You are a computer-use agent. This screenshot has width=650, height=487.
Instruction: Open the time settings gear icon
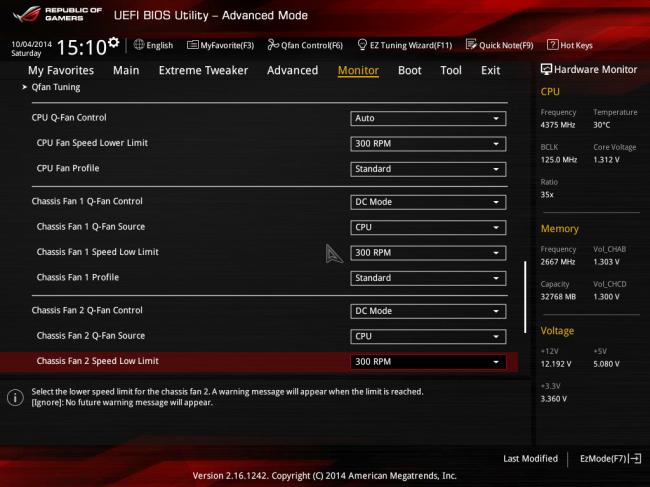point(114,43)
